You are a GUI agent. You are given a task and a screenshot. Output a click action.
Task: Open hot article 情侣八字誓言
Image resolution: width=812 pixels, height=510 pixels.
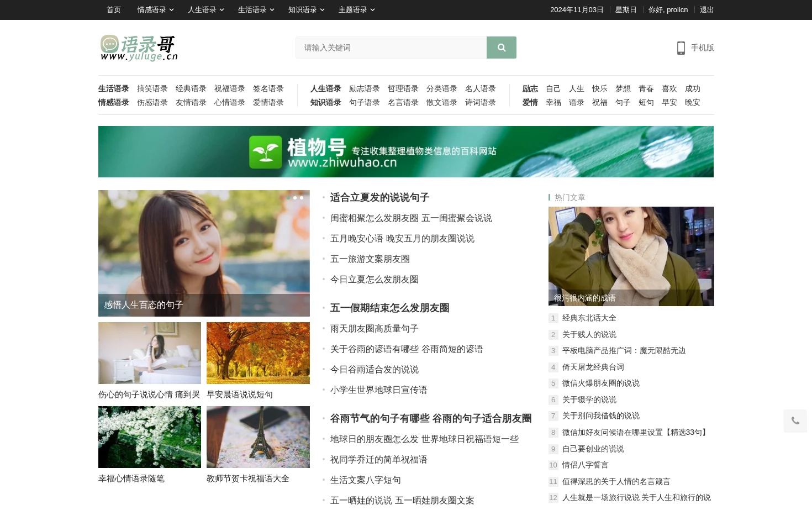click(586, 465)
